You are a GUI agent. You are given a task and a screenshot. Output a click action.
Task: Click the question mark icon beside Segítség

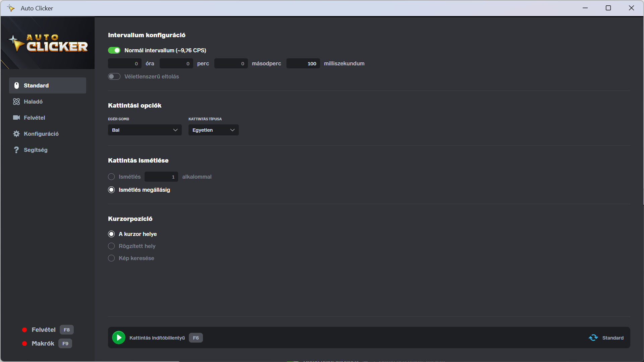[x=16, y=150]
